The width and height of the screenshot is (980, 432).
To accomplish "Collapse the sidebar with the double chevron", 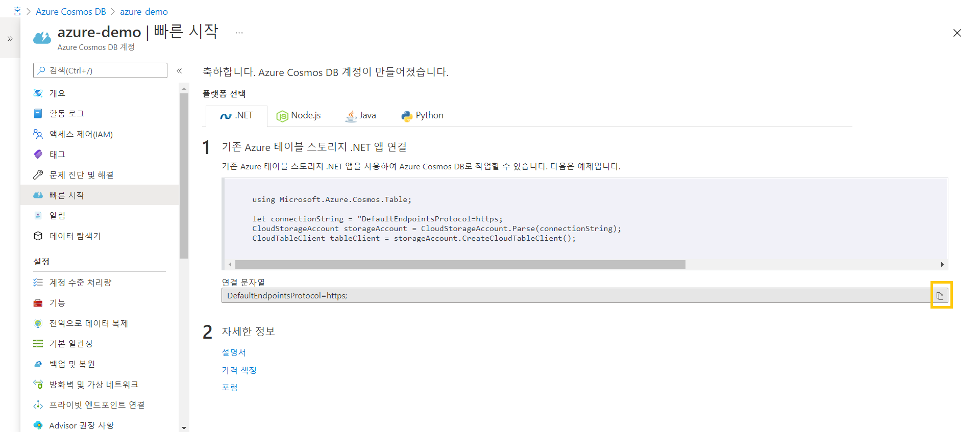I will (x=179, y=70).
